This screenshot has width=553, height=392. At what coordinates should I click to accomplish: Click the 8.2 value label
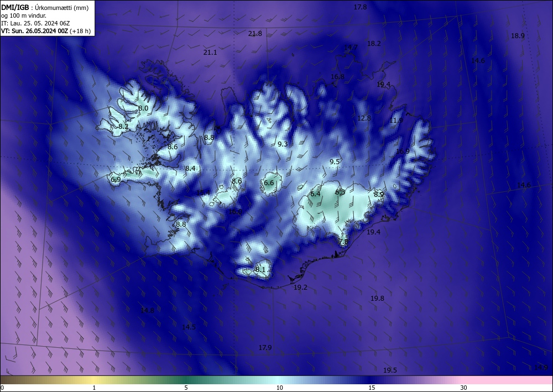pos(123,126)
